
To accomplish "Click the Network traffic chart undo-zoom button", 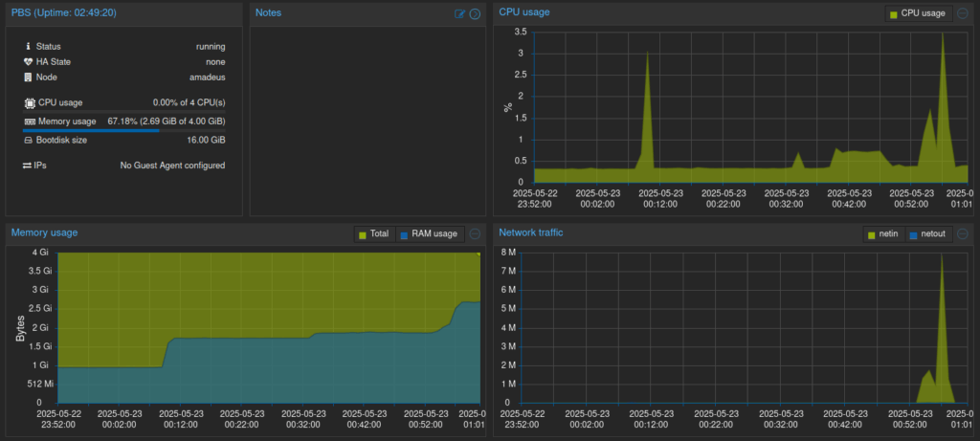I will 963,233.
